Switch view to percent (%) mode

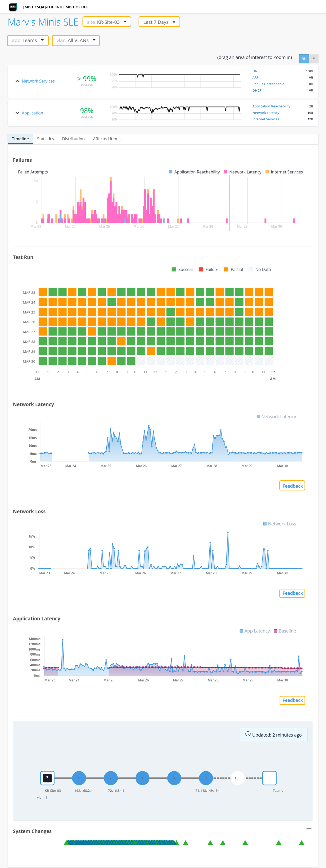304,59
